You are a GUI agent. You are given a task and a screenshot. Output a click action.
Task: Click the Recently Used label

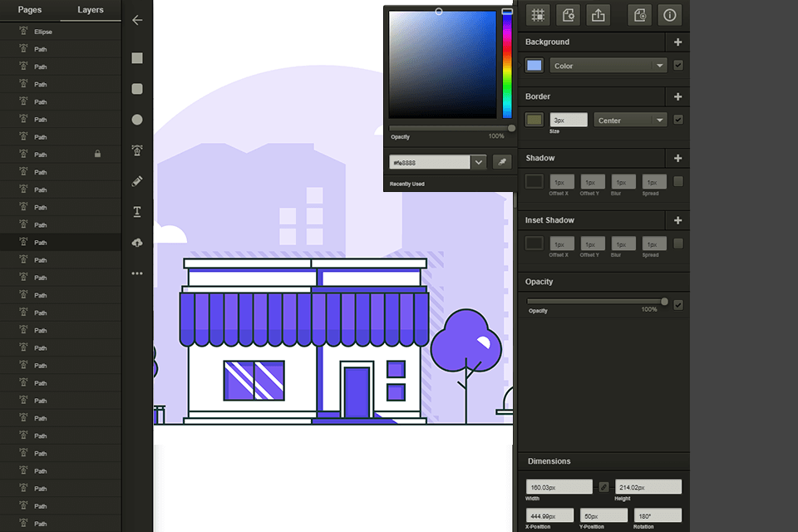pos(406,184)
